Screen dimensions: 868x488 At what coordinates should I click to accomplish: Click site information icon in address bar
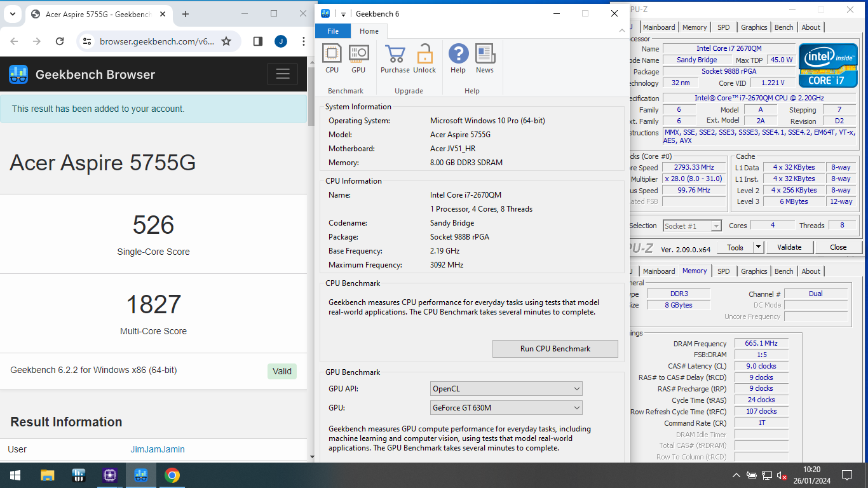pos(88,41)
